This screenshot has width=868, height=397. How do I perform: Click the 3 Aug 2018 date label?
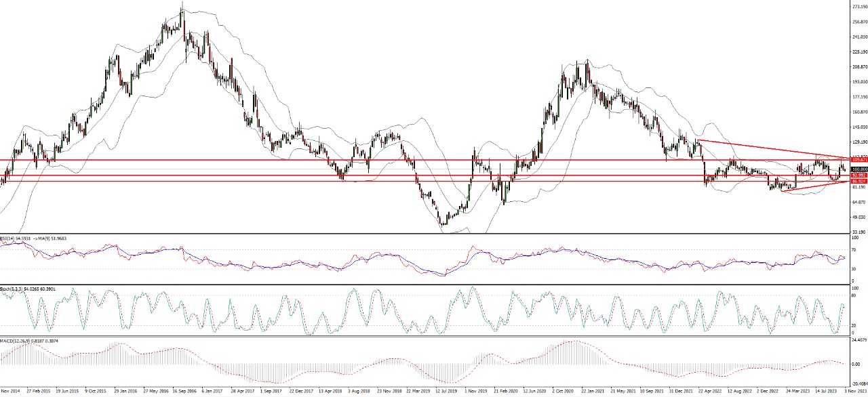click(359, 391)
